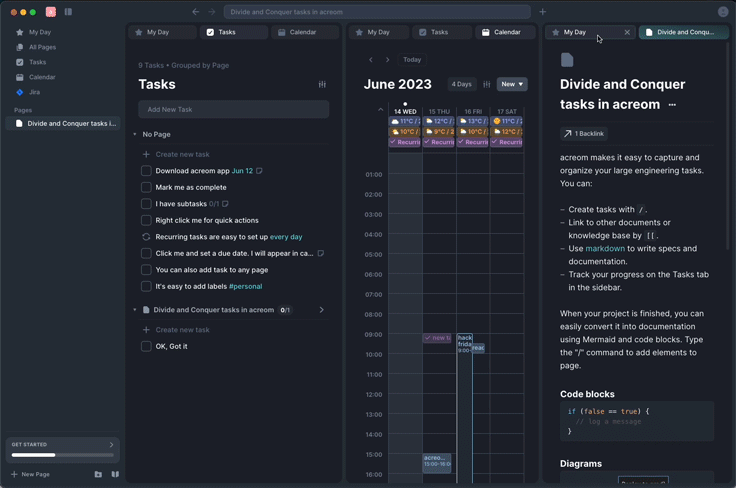Open calendar view options sliders icon
The height and width of the screenshot is (488, 736).
coord(487,84)
